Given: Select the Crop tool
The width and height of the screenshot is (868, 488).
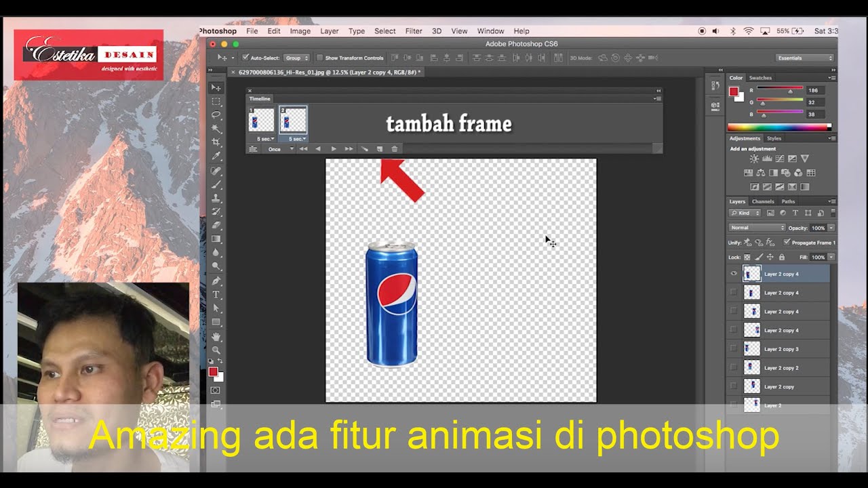Looking at the screenshot, I should coord(216,142).
